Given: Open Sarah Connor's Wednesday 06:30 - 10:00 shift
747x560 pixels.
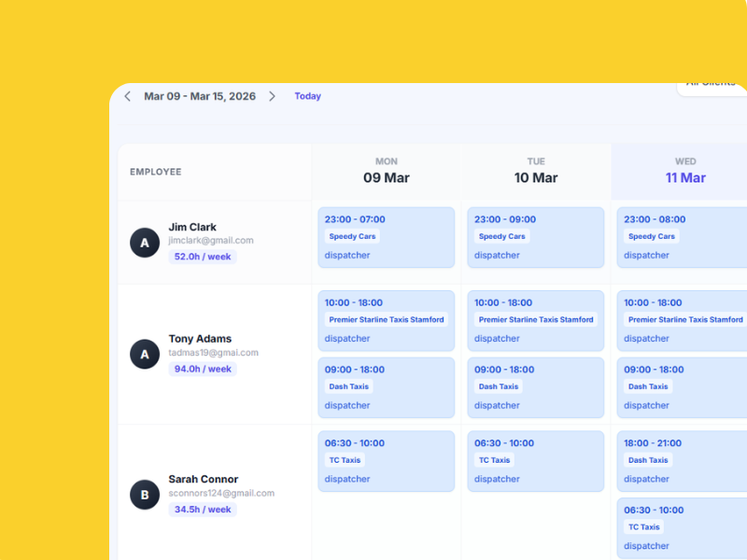Looking at the screenshot, I should click(x=683, y=528).
